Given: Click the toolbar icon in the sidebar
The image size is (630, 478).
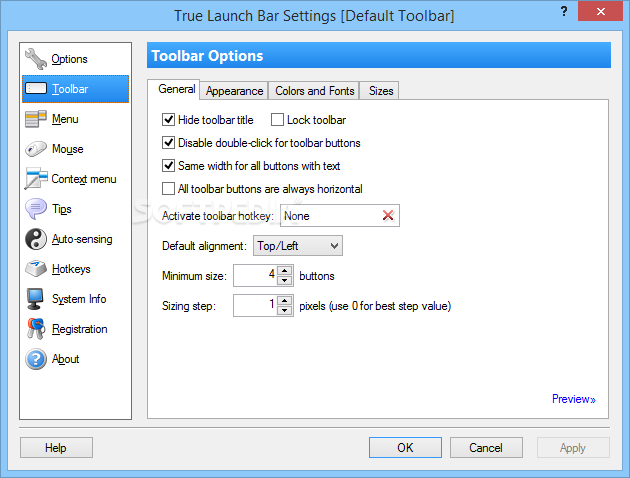Looking at the screenshot, I should (x=36, y=88).
